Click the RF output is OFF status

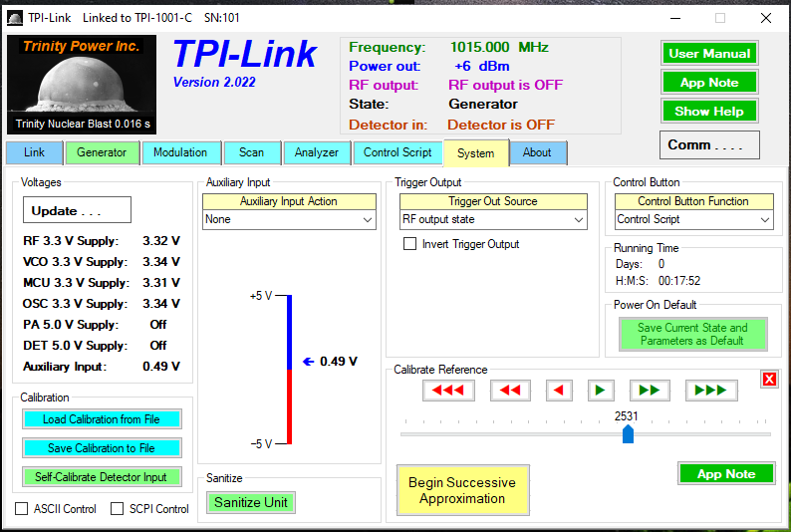[505, 86]
